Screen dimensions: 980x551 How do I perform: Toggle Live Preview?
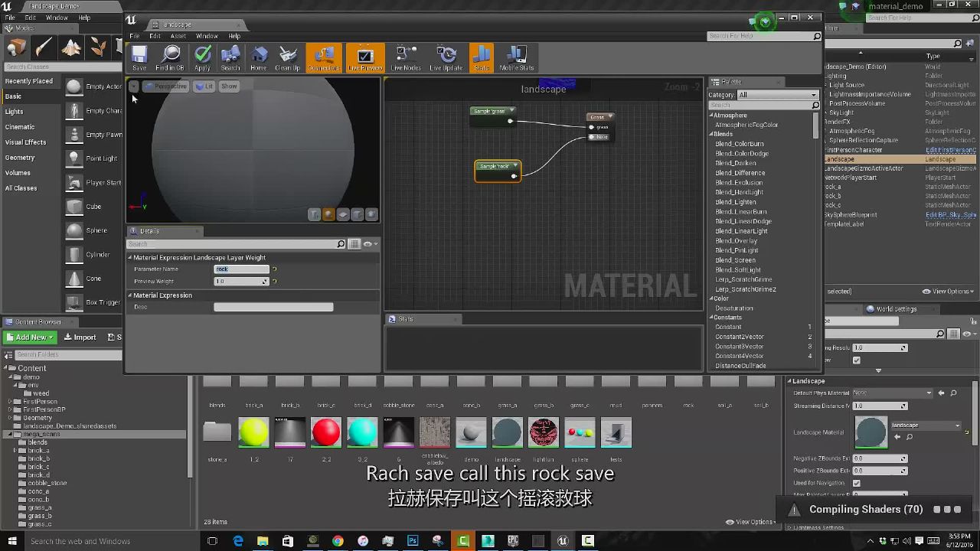365,58
